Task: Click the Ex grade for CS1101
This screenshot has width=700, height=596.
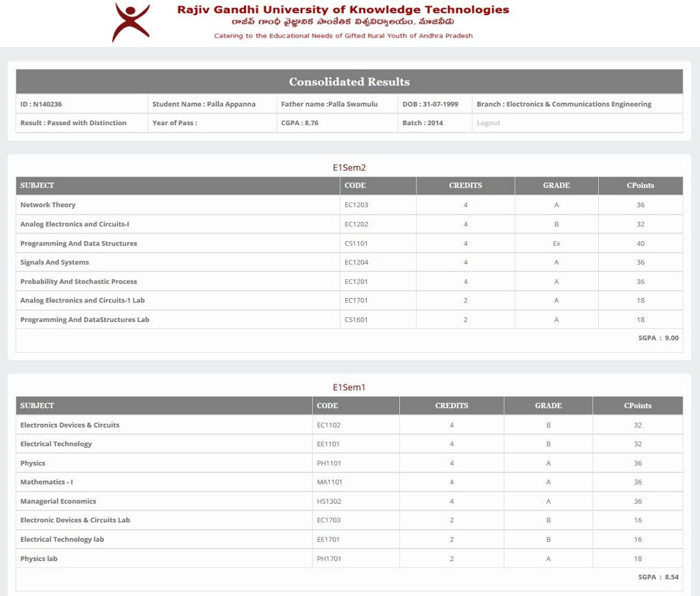Action: point(556,243)
